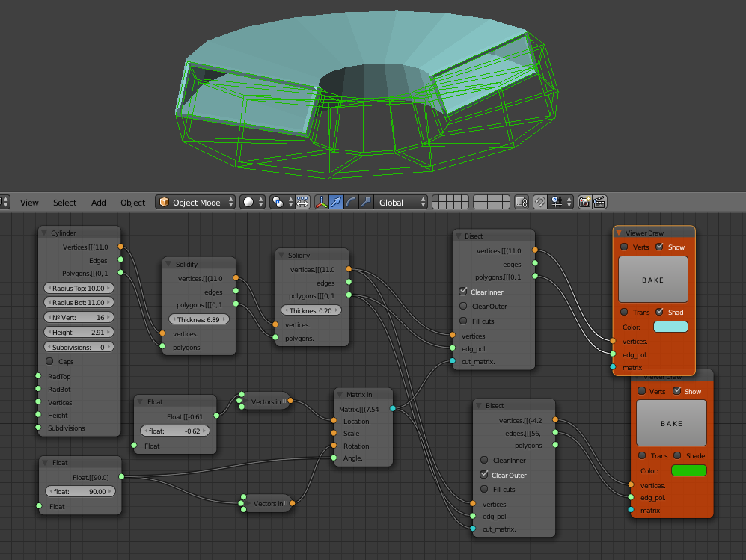Adjust Subdivisions 0 field

(x=79, y=347)
